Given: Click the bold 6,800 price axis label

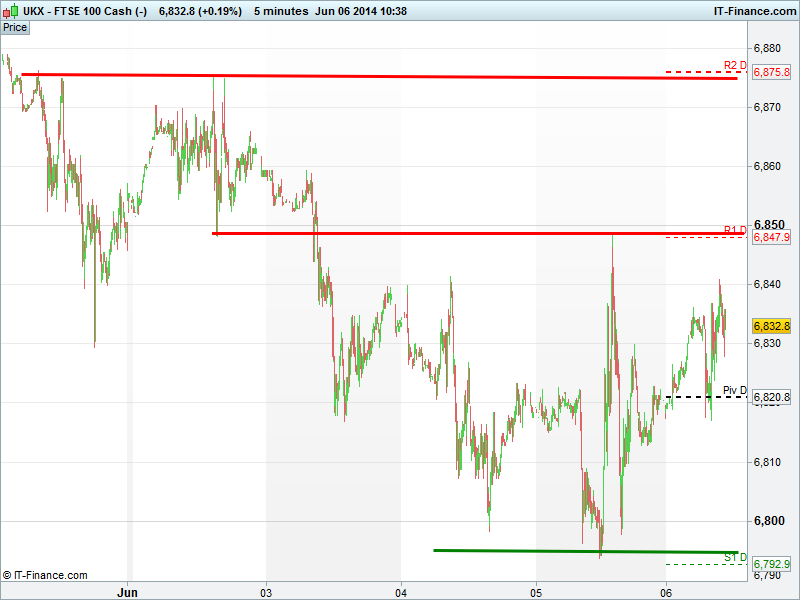Looking at the screenshot, I should (x=769, y=521).
